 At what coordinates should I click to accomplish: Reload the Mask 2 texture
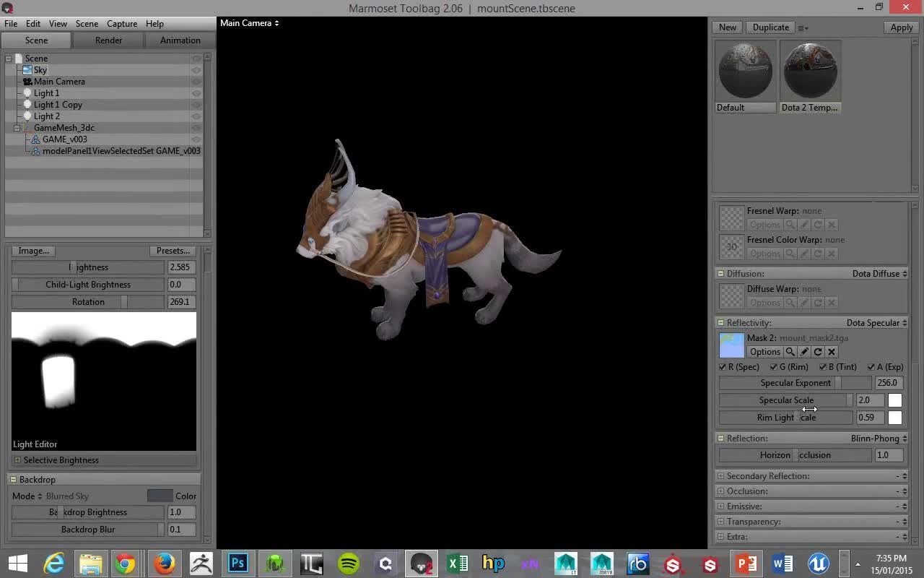[x=818, y=352]
